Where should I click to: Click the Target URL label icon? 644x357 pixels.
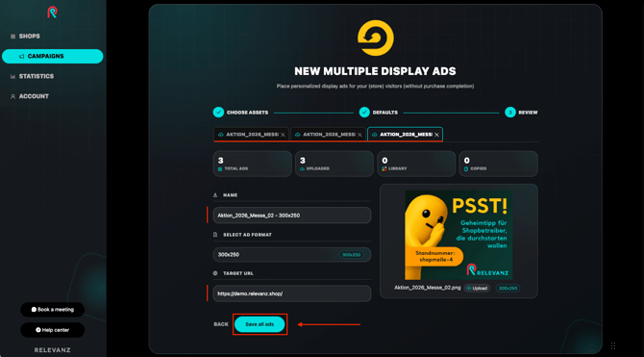point(215,273)
